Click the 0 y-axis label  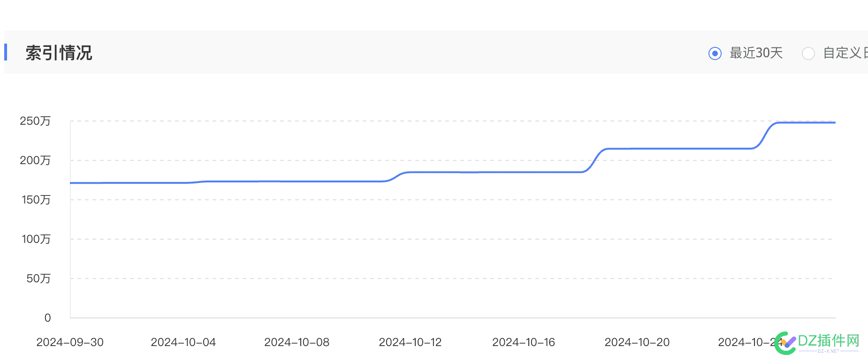[47, 318]
